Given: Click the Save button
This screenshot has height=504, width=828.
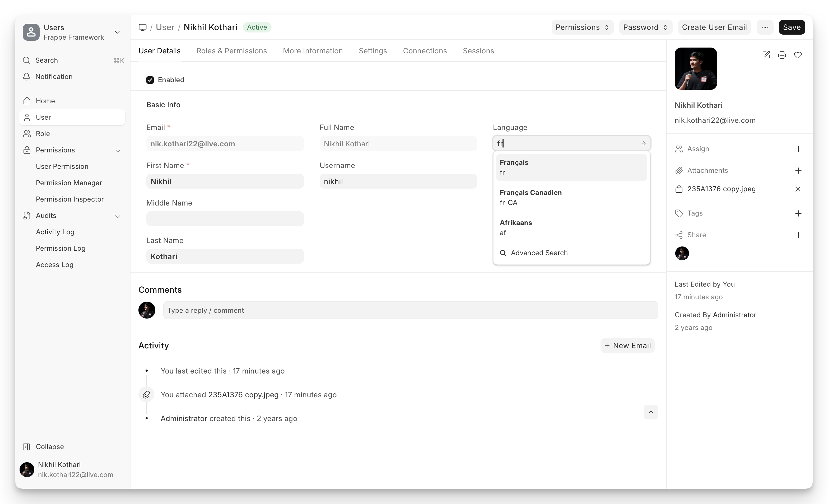Looking at the screenshot, I should click(791, 27).
